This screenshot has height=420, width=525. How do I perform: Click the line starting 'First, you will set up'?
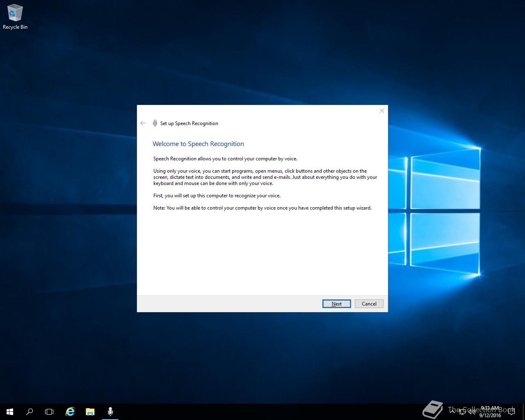click(217, 196)
